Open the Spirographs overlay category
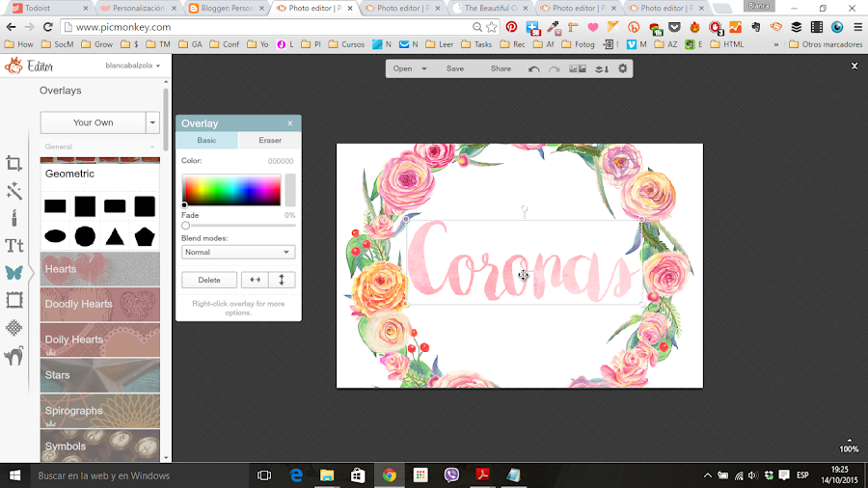Screen dimensions: 868x488 (x=100, y=411)
